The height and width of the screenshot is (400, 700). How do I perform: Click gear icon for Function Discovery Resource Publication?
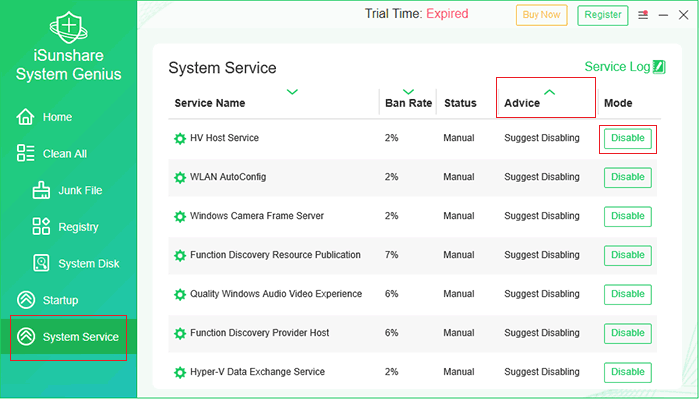179,255
